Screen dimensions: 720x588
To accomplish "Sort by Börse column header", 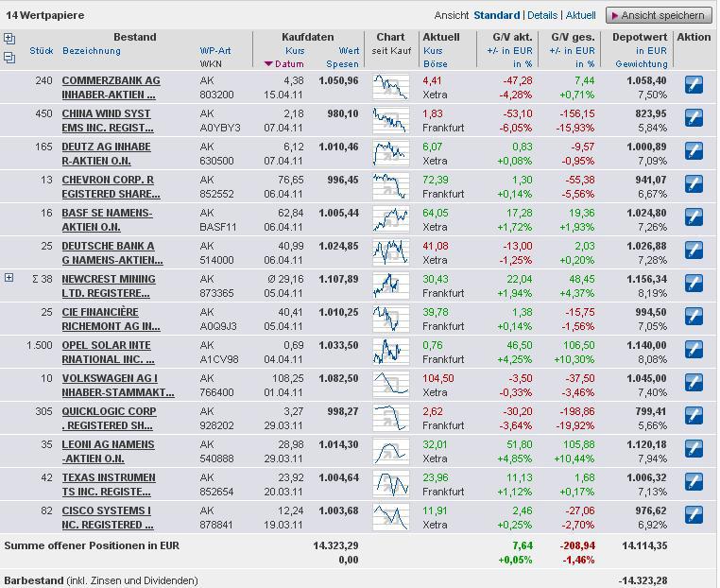I will (436, 64).
